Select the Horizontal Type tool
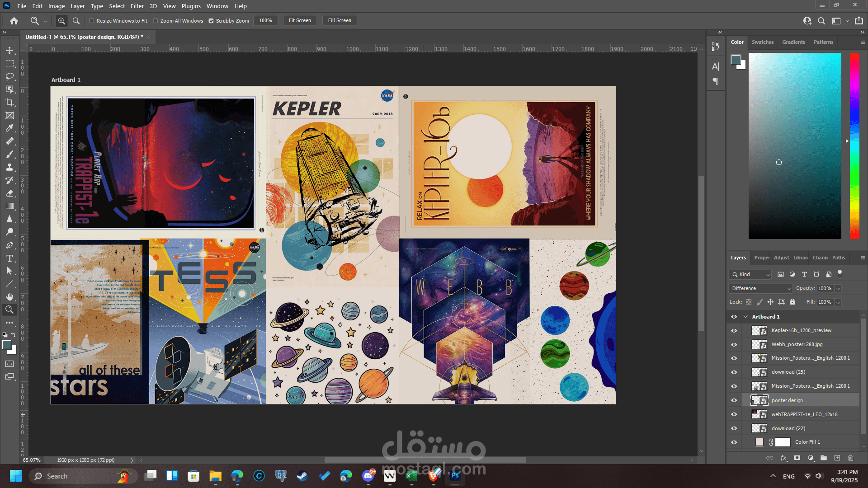 [9, 258]
